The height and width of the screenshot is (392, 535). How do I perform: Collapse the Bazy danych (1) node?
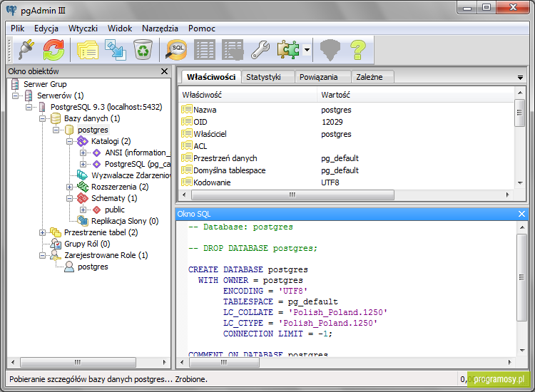(x=42, y=118)
